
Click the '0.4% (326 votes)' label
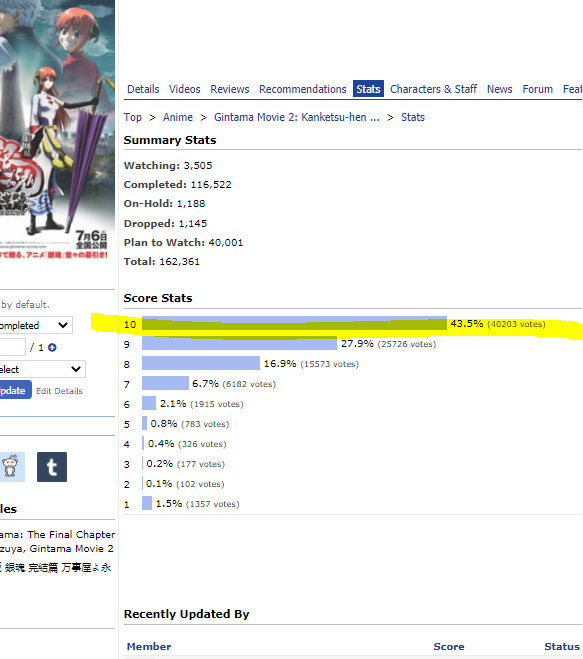click(187, 444)
